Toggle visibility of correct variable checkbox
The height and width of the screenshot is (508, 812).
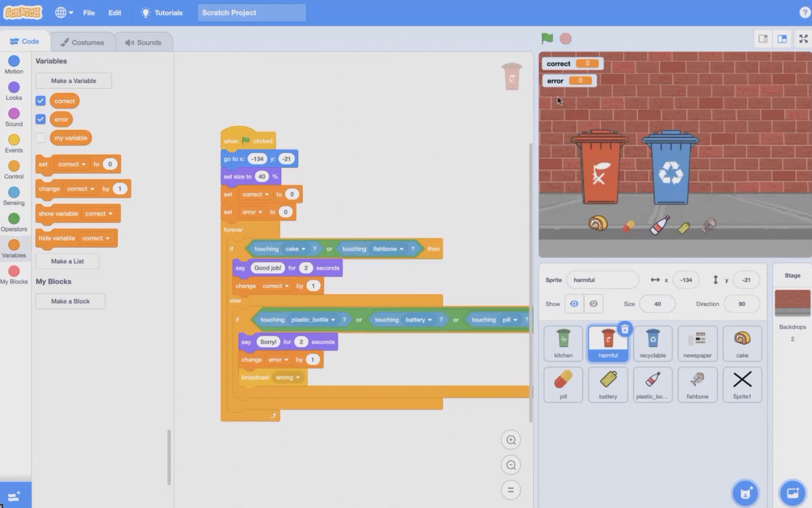click(x=40, y=101)
